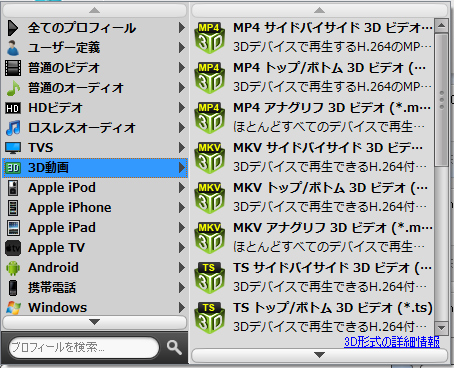Click MKV 3D icon for サイドバイサイド

pyautogui.click(x=209, y=158)
